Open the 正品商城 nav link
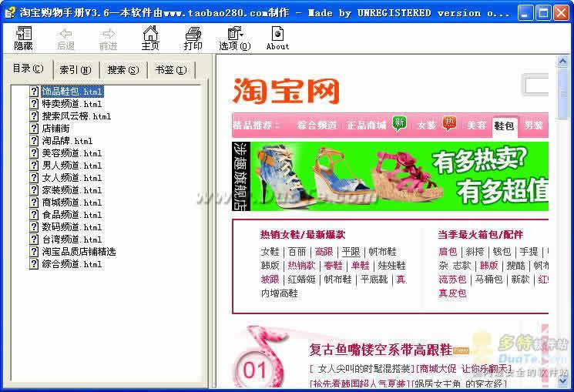 point(367,126)
